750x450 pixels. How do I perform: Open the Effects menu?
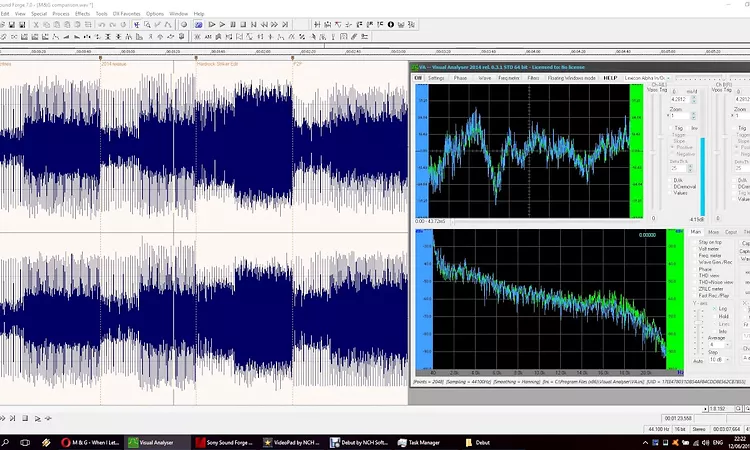click(x=82, y=14)
